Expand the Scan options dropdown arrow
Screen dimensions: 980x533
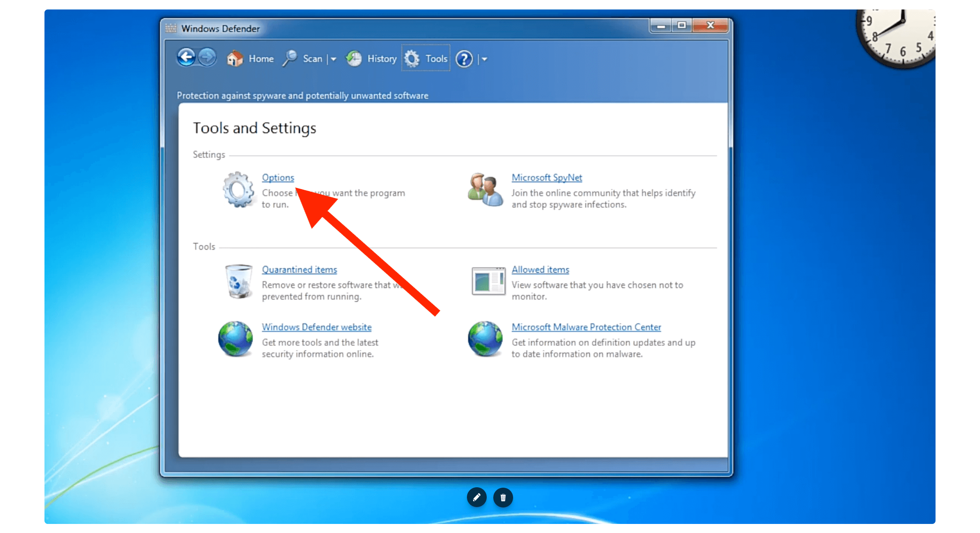[334, 59]
